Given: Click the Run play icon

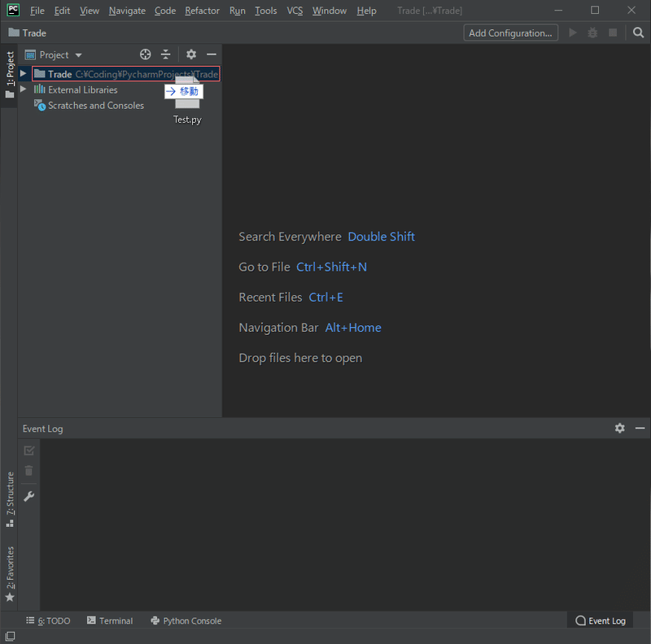Looking at the screenshot, I should pos(573,33).
